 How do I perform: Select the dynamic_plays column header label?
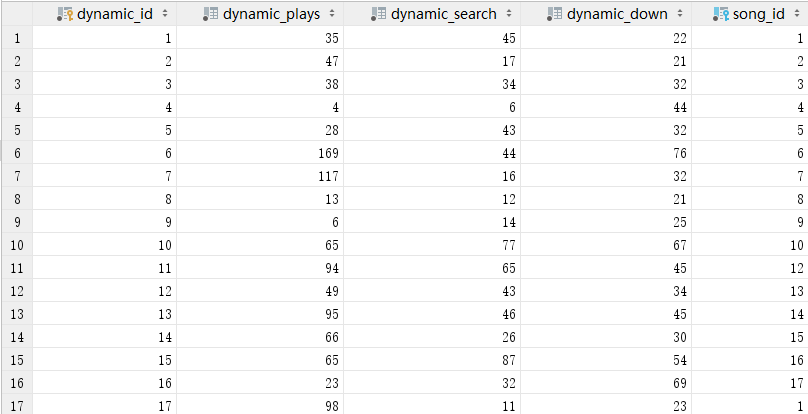270,15
